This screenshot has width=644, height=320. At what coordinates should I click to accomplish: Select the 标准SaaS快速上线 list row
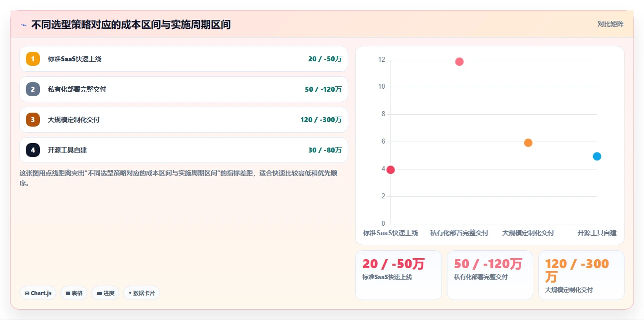coord(184,59)
